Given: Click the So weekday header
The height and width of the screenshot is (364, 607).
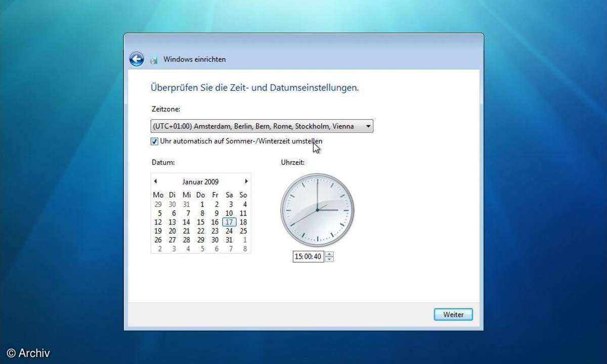Looking at the screenshot, I should [x=243, y=195].
